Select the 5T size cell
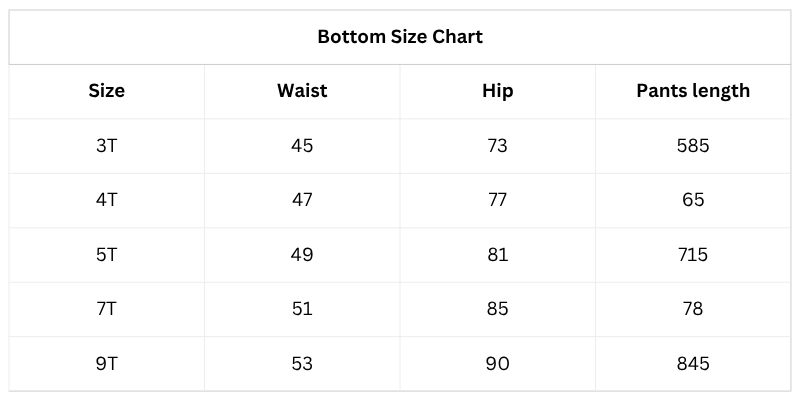 (107, 254)
